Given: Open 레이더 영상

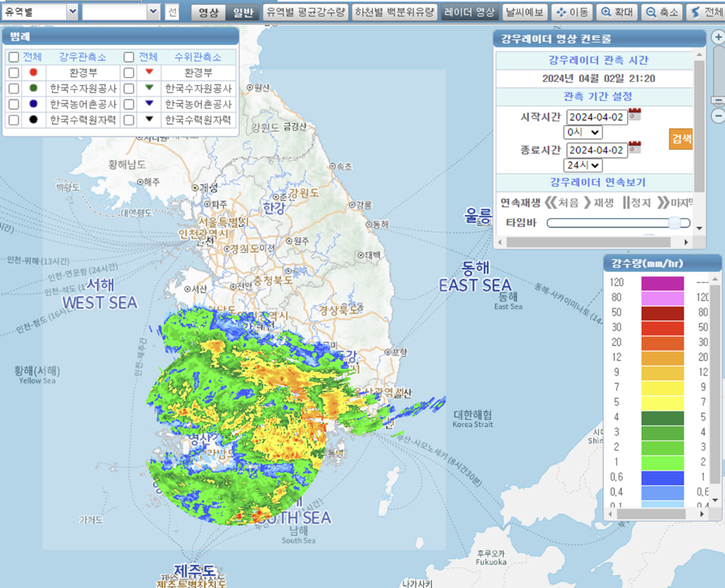Looking at the screenshot, I should click(469, 12).
